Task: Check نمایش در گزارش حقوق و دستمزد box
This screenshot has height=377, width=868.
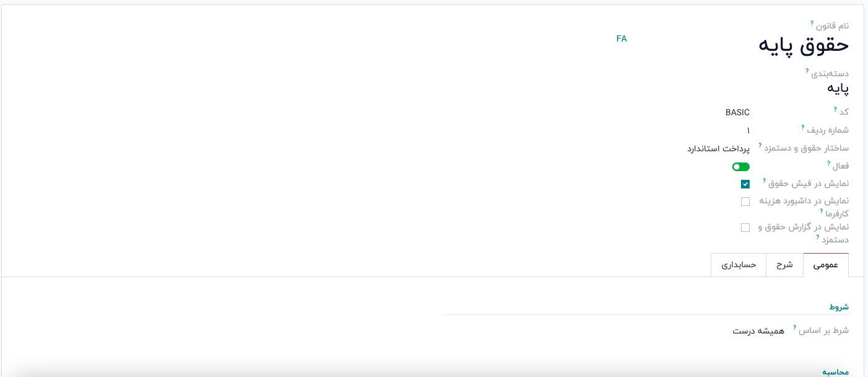Action: (745, 228)
